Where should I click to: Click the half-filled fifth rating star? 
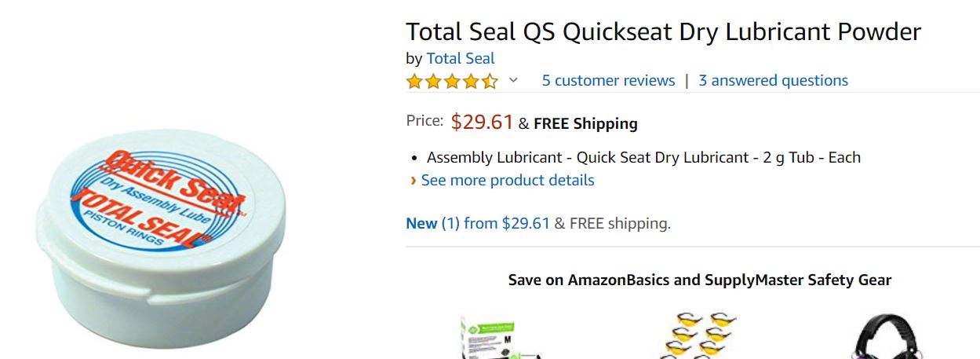(x=490, y=81)
